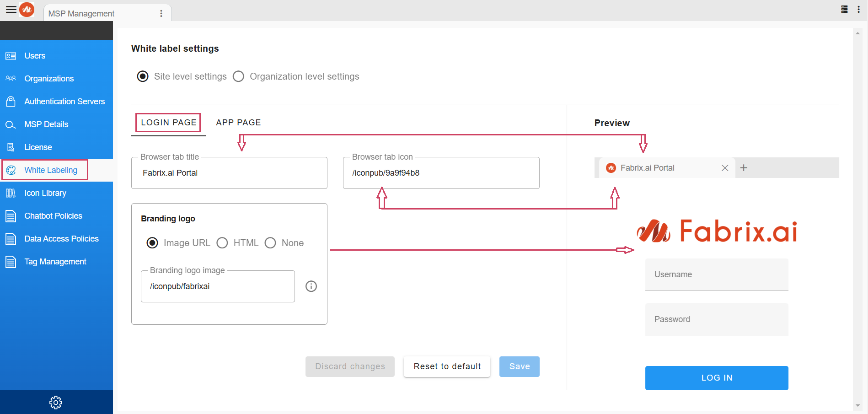Click the Authentication Servers lock icon

coord(11,102)
